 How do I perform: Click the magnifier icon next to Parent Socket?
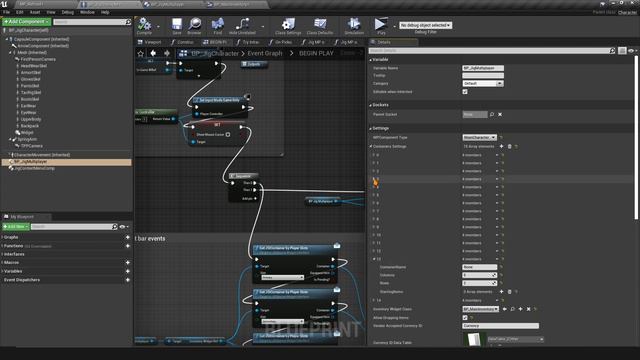[492, 114]
